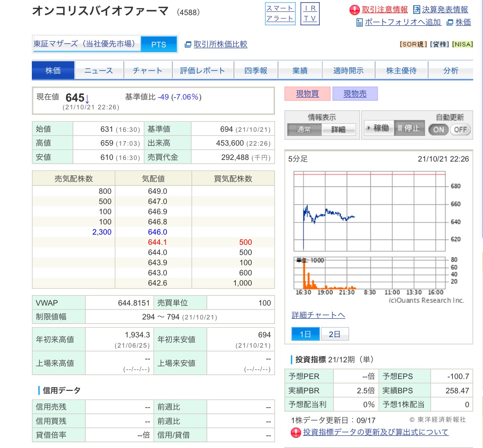
Task: Click the window icon beside 株価 link
Action: pyautogui.click(x=450, y=22)
